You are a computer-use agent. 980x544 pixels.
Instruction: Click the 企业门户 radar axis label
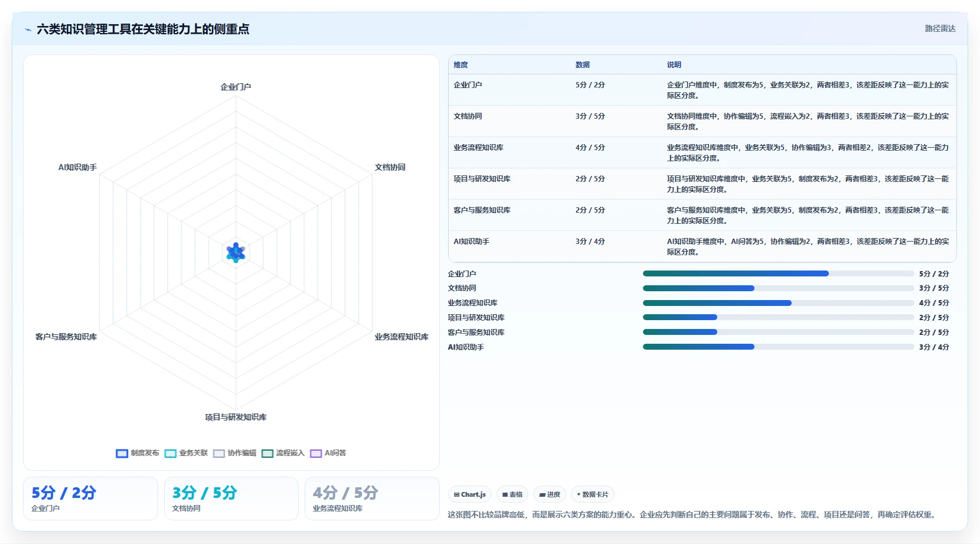click(236, 87)
